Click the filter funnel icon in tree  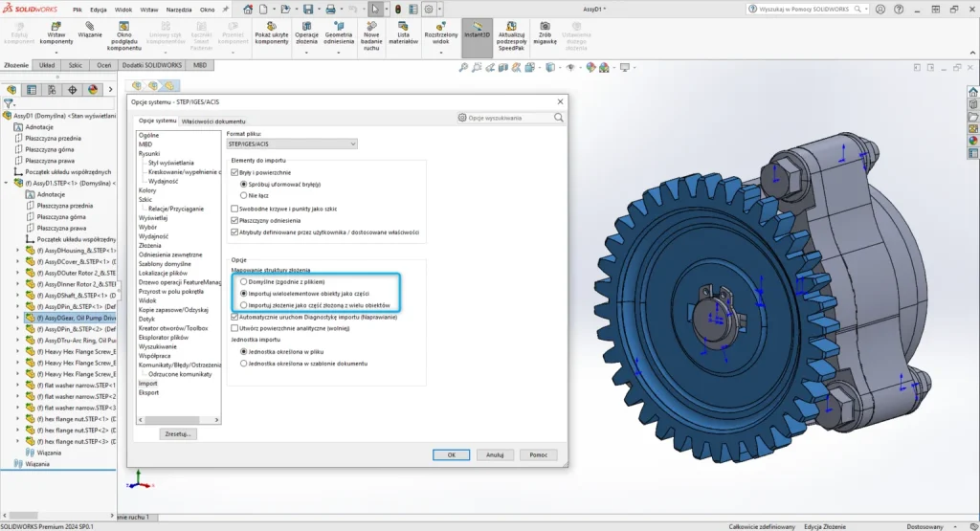[8, 103]
